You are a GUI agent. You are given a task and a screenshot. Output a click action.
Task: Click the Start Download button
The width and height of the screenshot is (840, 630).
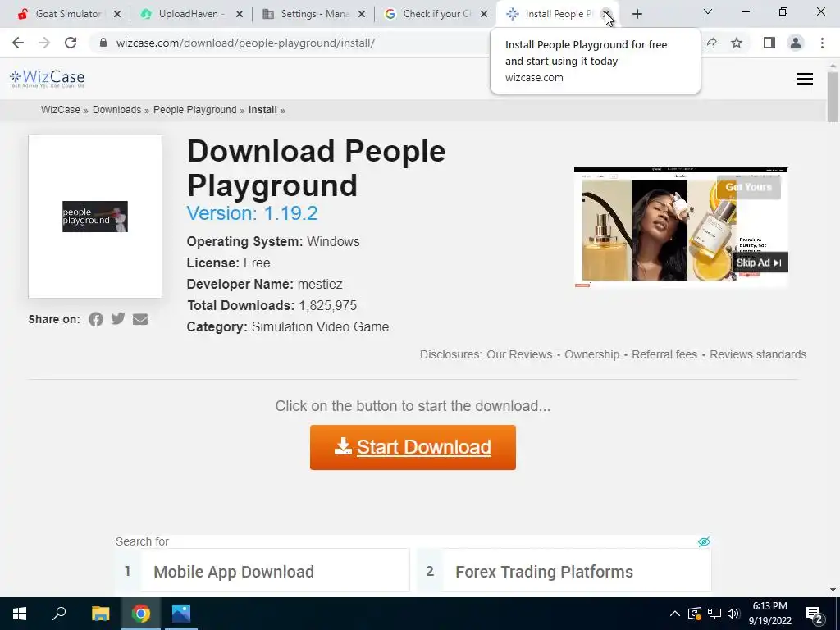[413, 447]
